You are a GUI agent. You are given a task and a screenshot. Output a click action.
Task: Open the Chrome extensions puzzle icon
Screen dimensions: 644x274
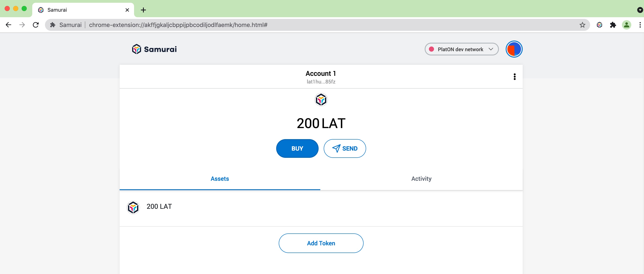[613, 25]
